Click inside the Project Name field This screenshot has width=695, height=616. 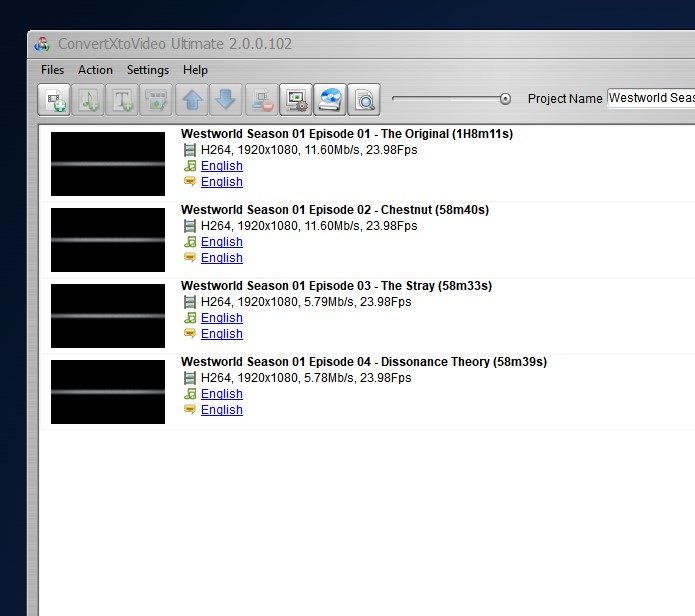(651, 98)
